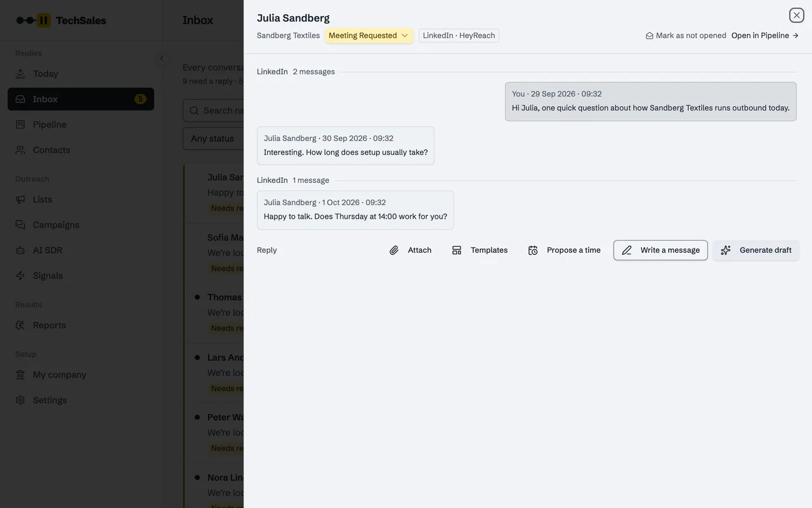The height and width of the screenshot is (508, 812).
Task: Click the TechSales logo
Action: coord(61,20)
